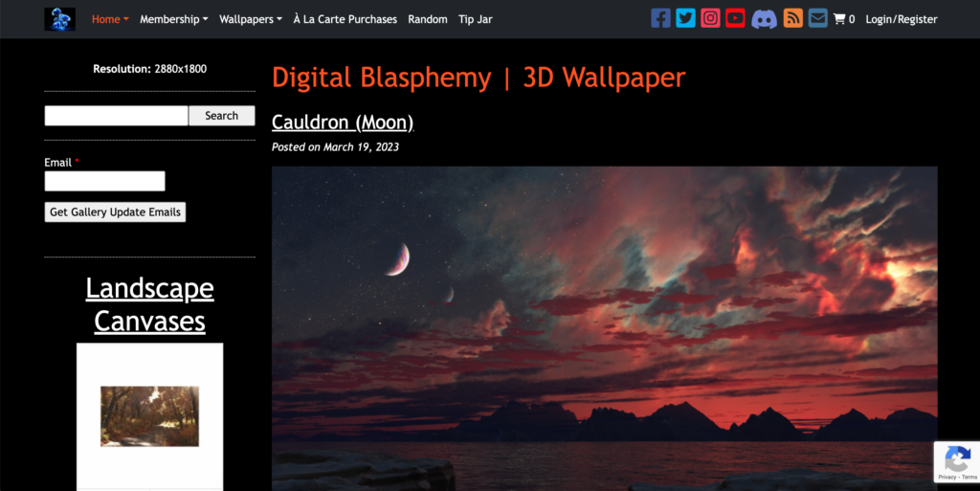
Task: Expand the Wallpapers dropdown menu
Action: (251, 19)
